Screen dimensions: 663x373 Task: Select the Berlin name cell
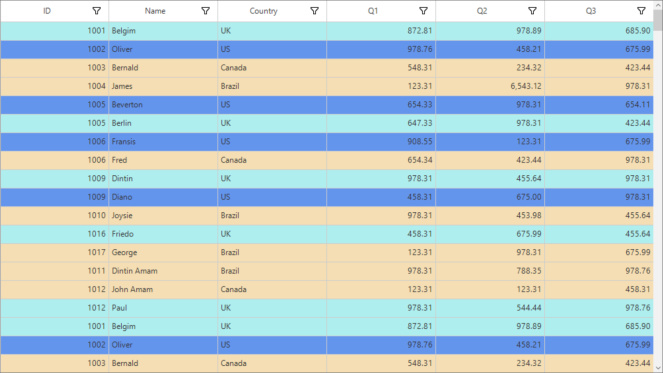coord(163,123)
